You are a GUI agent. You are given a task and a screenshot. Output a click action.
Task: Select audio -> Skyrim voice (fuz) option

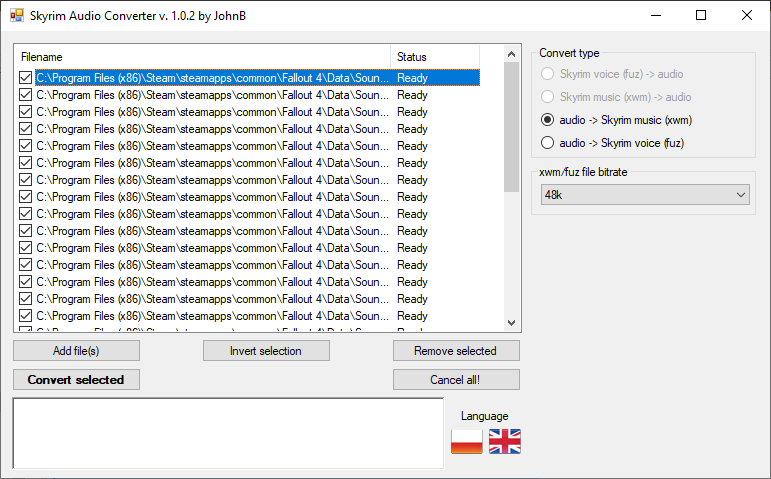click(547, 143)
